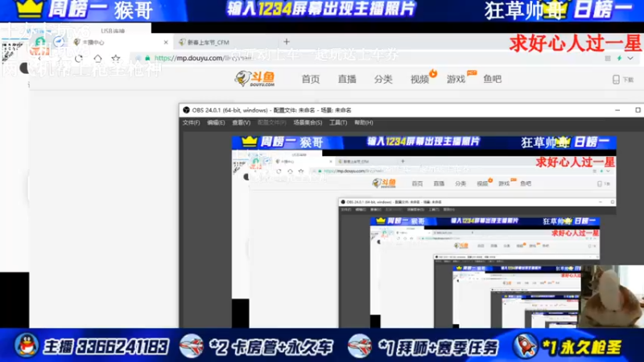Click the browser home icon

click(97, 58)
